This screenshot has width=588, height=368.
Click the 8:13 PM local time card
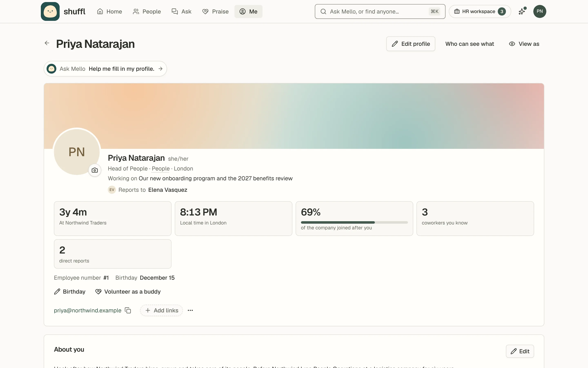(233, 218)
